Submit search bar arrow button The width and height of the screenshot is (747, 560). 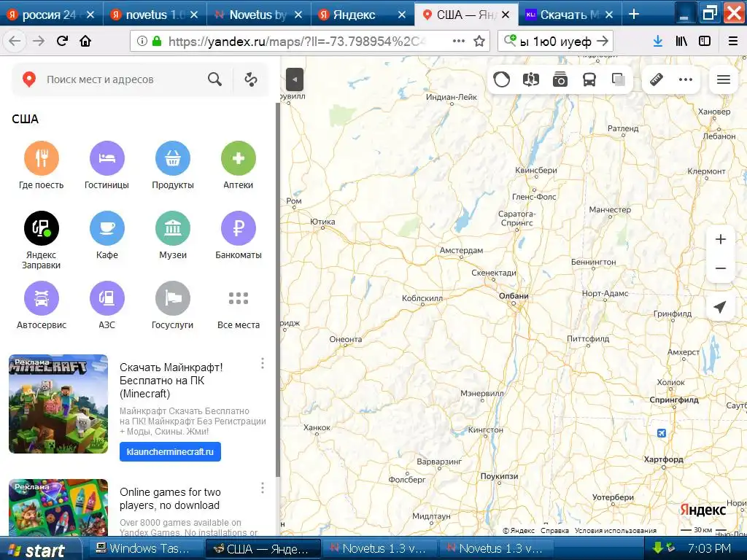(x=603, y=41)
